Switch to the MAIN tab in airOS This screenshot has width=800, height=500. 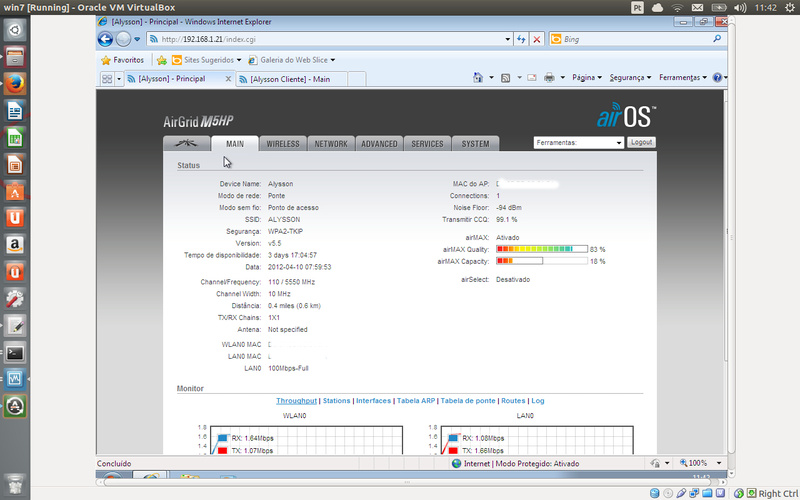235,144
